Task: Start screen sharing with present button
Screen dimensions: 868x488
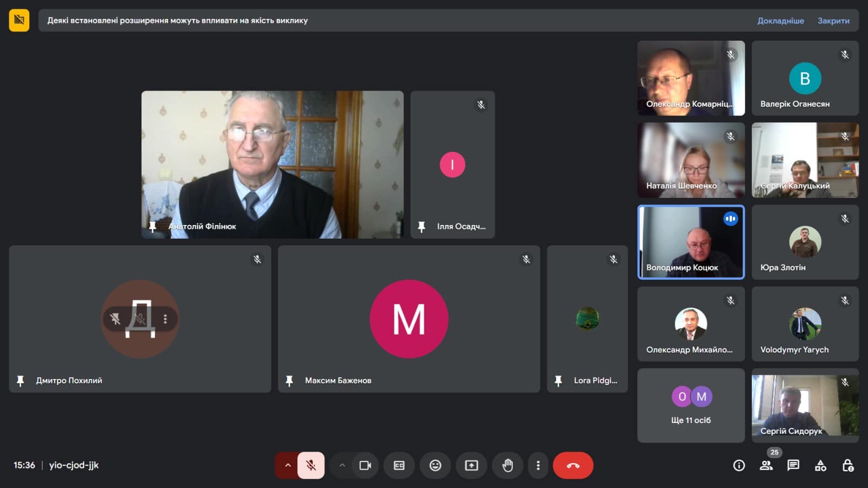Action: tap(471, 465)
